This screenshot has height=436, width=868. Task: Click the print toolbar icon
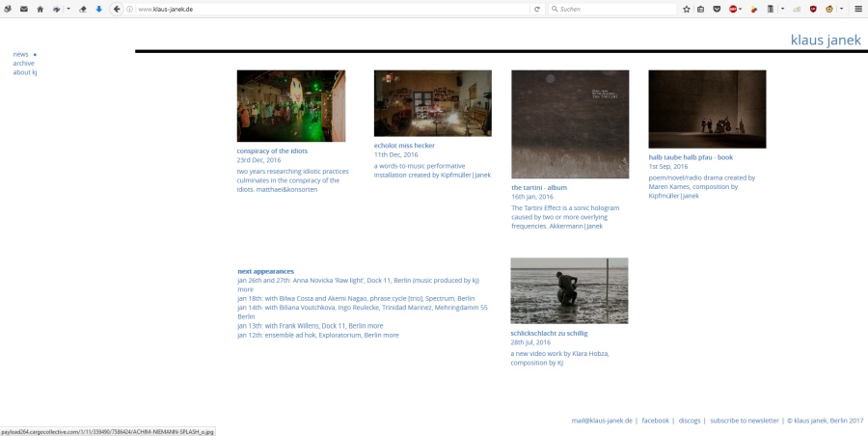coord(57,9)
